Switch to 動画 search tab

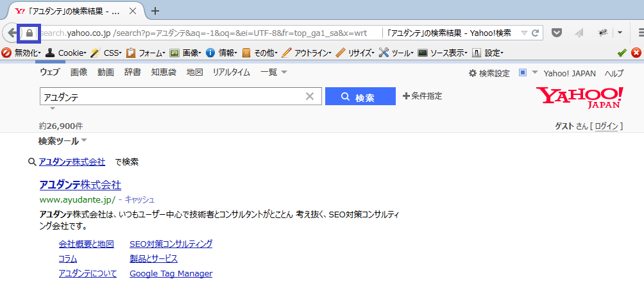pos(106,72)
